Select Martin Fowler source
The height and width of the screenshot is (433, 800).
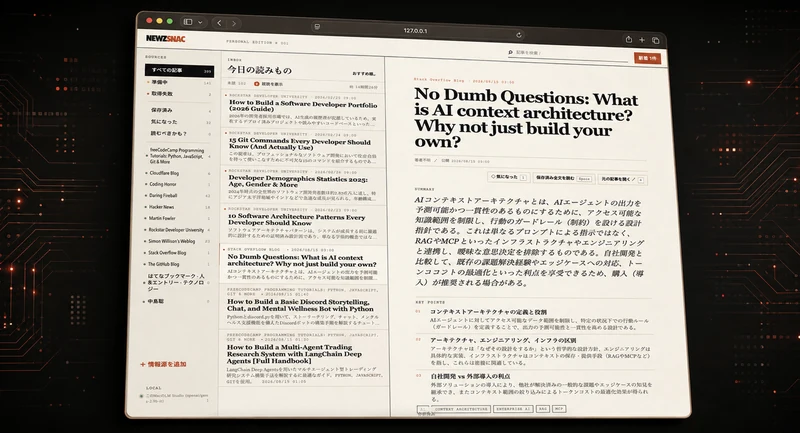178,218
